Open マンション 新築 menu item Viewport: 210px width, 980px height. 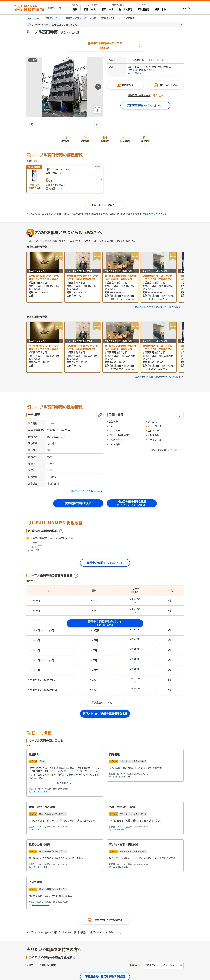[x=86, y=9]
